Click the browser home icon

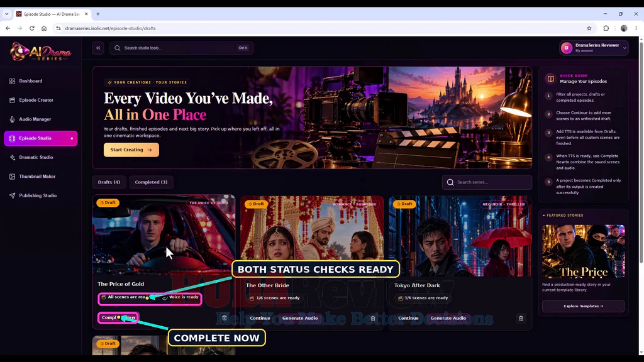coord(44,28)
